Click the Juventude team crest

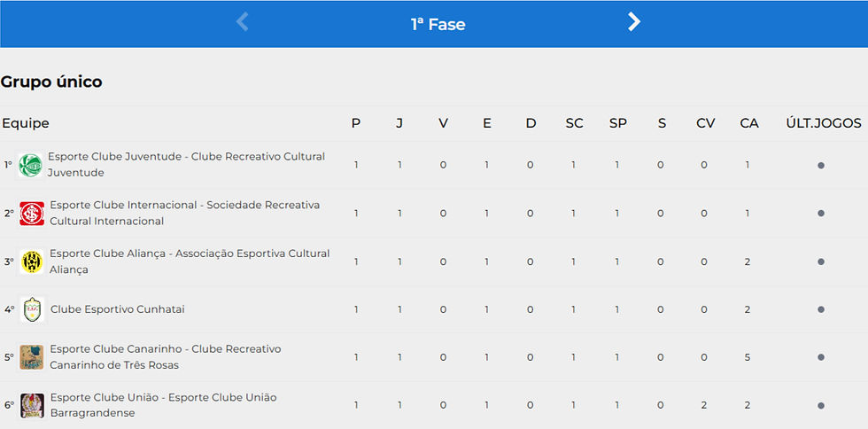click(30, 165)
